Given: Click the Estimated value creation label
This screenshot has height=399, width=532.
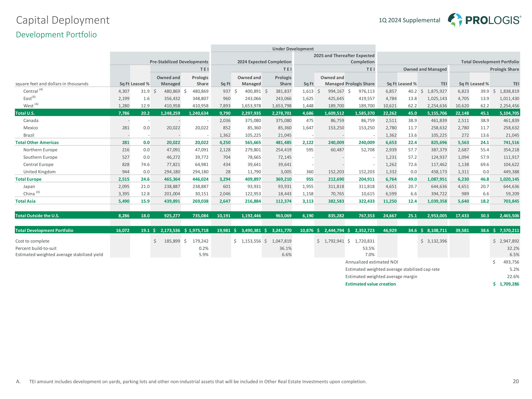Looking at the screenshot, I should click(370, 284).
